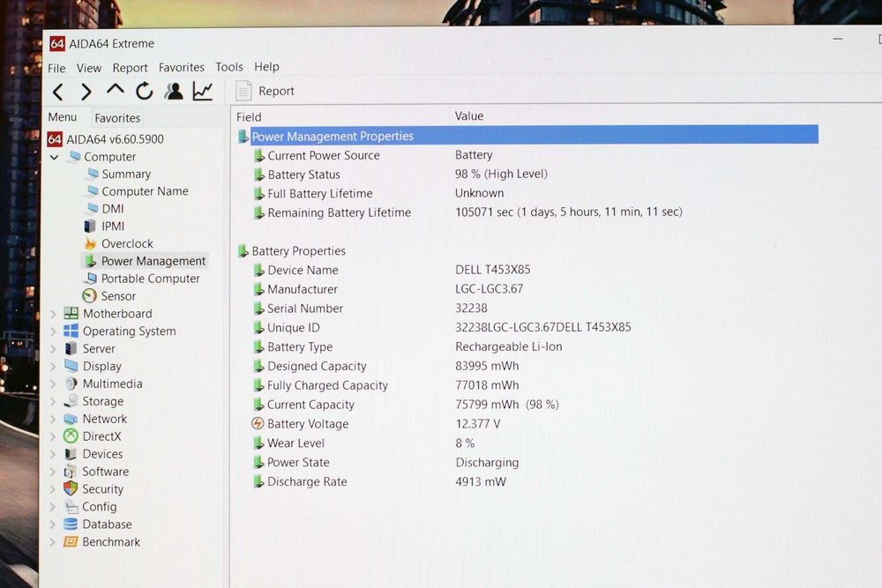Open the user/manage icon in toolbar
This screenshot has height=588, width=882.
point(174,91)
